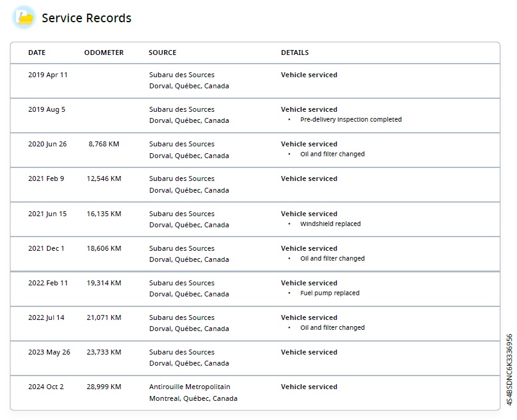The width and height of the screenshot is (517, 420).
Task: Click the Windshield replaced detail
Action: click(330, 224)
